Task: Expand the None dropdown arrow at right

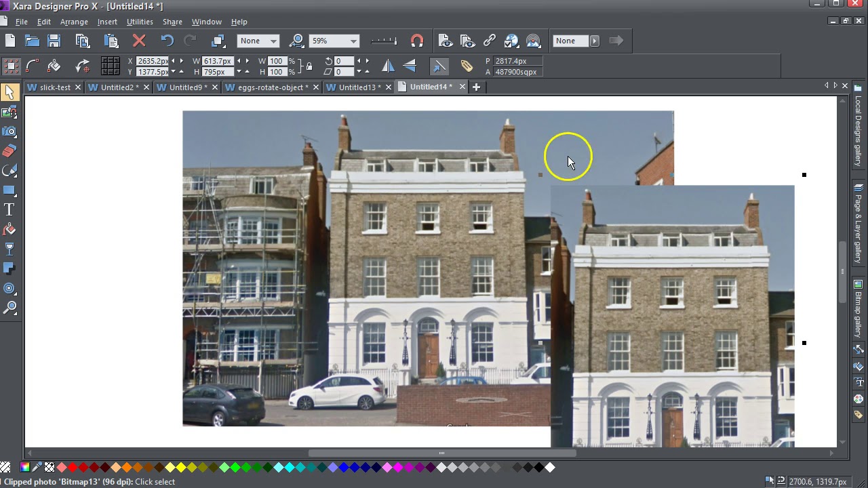Action: click(595, 41)
